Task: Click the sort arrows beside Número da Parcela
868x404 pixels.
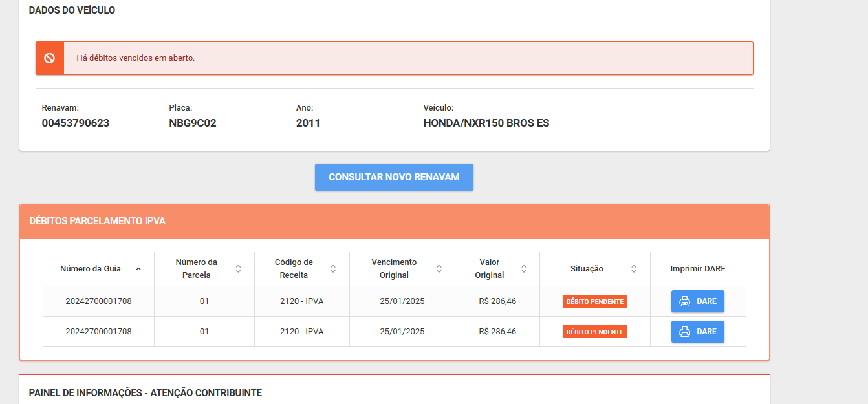Action: point(238,269)
